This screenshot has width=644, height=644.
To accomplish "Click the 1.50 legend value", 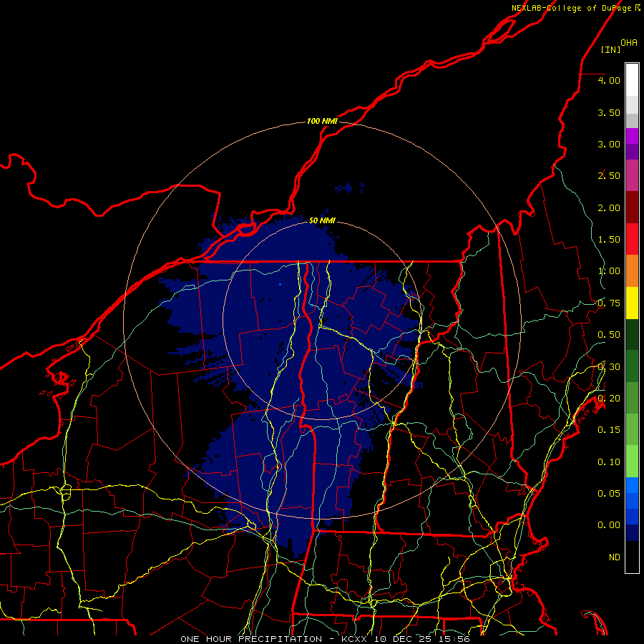I will [609, 240].
